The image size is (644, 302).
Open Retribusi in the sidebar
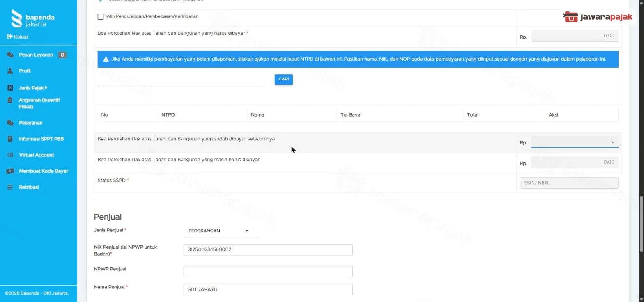(28, 187)
